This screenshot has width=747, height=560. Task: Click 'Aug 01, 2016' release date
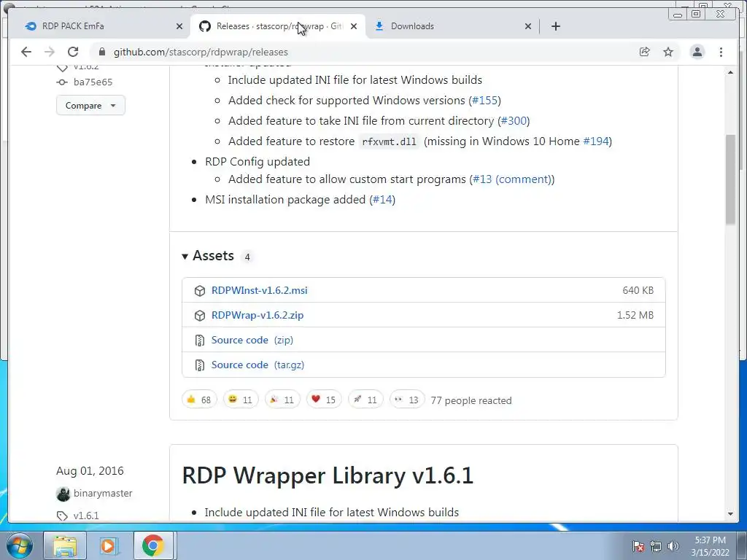pyautogui.click(x=90, y=471)
